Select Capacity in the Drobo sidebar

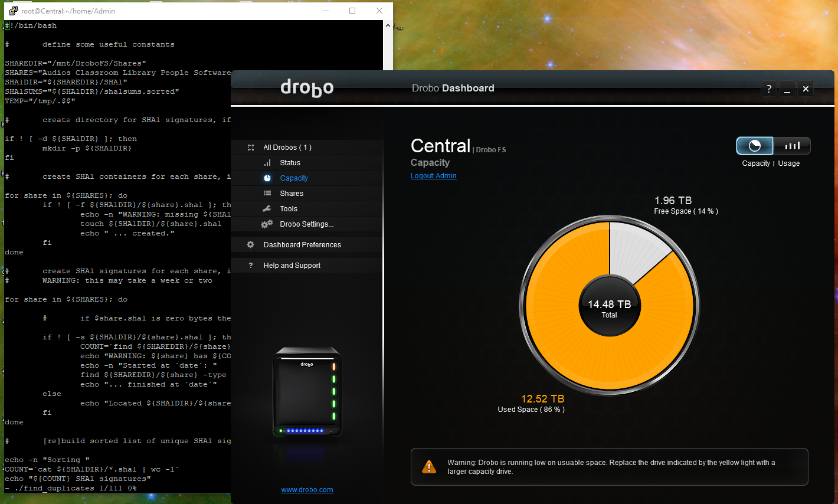click(x=307, y=178)
